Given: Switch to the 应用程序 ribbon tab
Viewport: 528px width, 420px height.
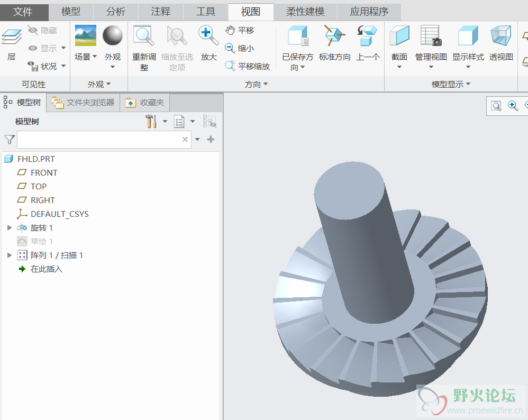Looking at the screenshot, I should pos(369,12).
